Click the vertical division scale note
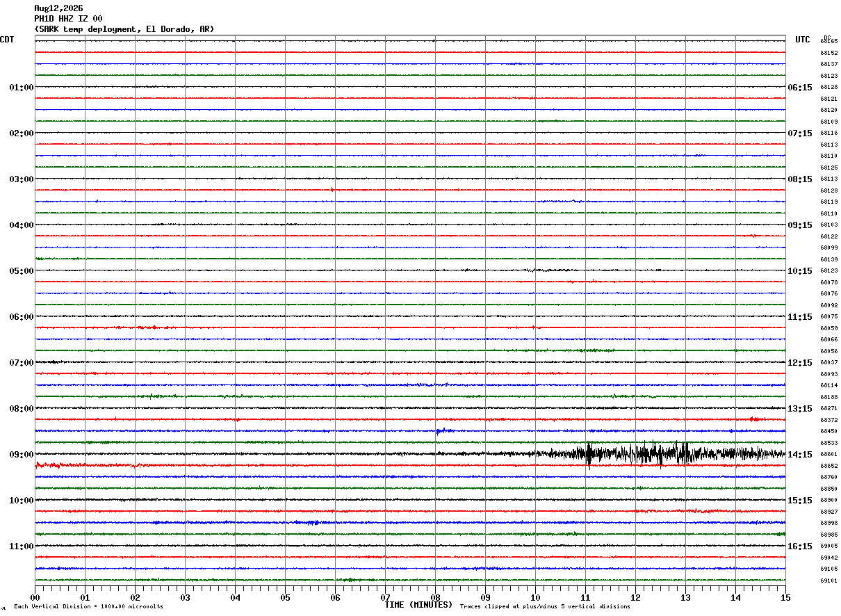Screen dimensions: 841x616 (88, 607)
